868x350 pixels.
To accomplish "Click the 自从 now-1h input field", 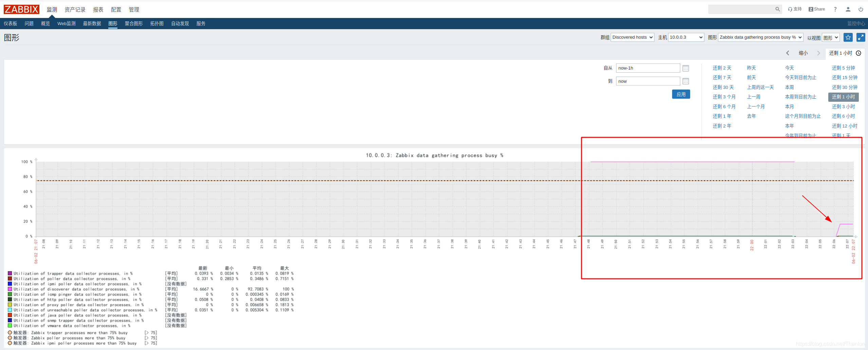I will click(648, 68).
